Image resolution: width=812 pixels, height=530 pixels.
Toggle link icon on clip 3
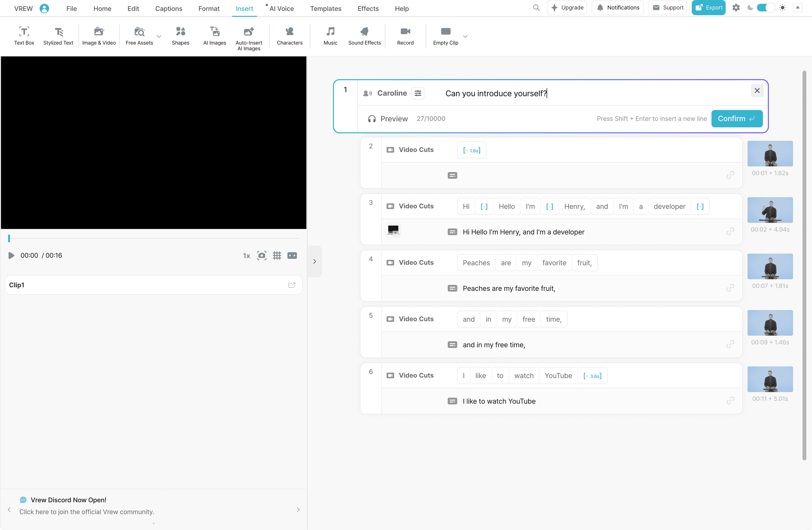730,231
